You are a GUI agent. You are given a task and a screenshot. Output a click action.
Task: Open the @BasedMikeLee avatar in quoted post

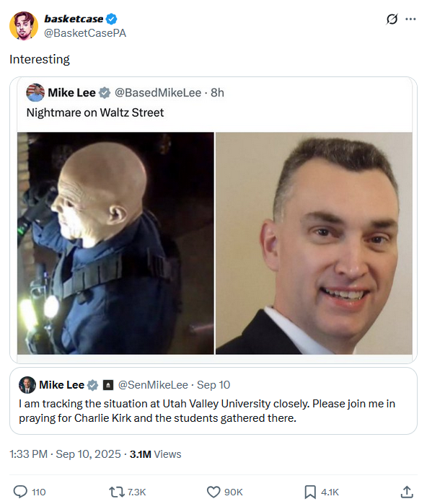pyautogui.click(x=35, y=92)
